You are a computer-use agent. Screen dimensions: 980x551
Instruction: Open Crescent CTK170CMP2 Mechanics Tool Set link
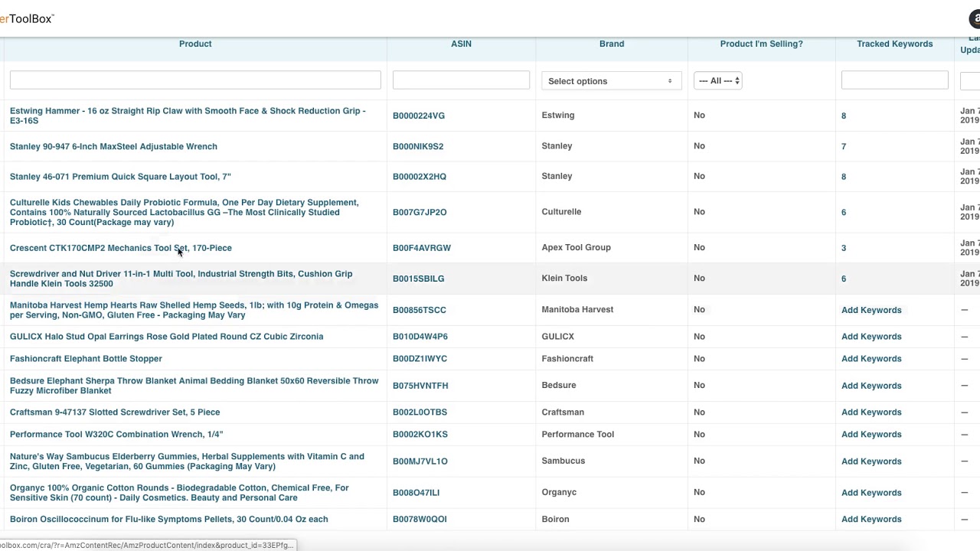(x=120, y=248)
